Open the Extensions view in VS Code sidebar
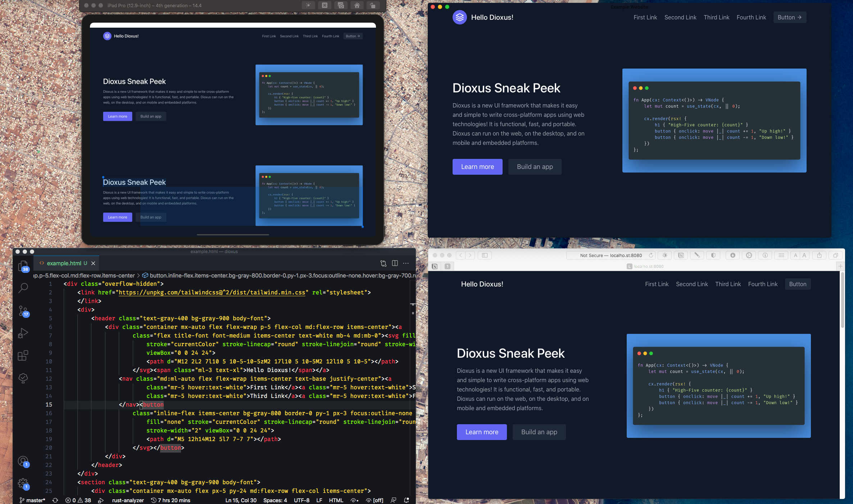This screenshot has height=504, width=853. (23, 356)
